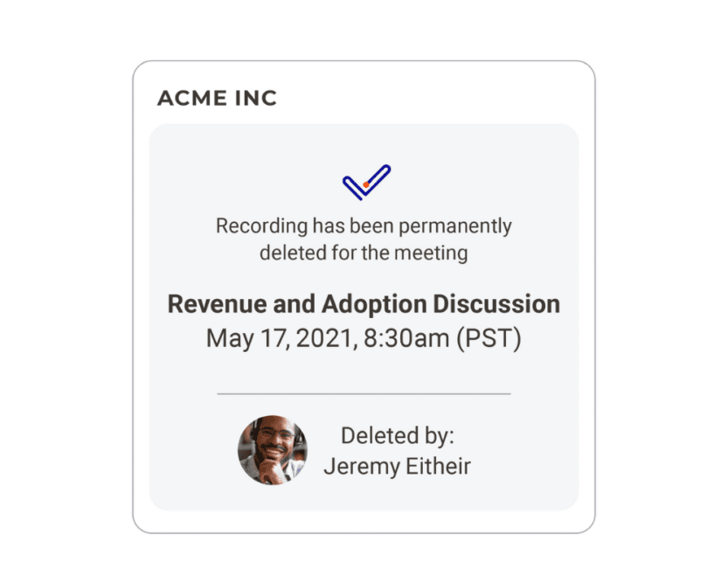Click the Jeremy Eitheir name
The height and width of the screenshot is (582, 728).
point(397,467)
